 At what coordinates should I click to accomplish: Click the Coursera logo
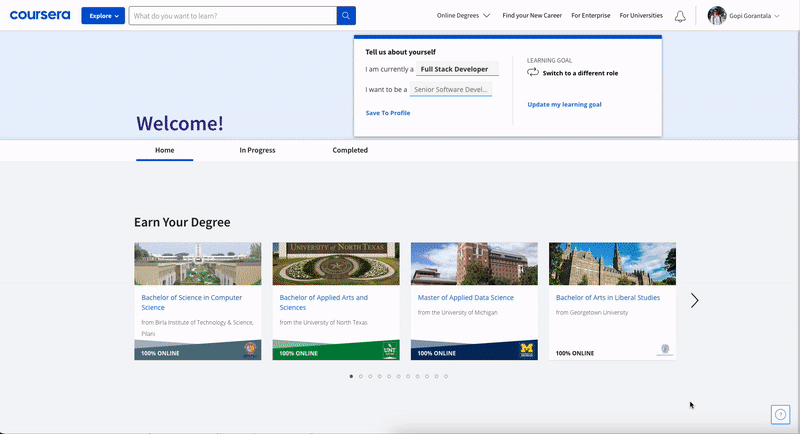coord(40,15)
